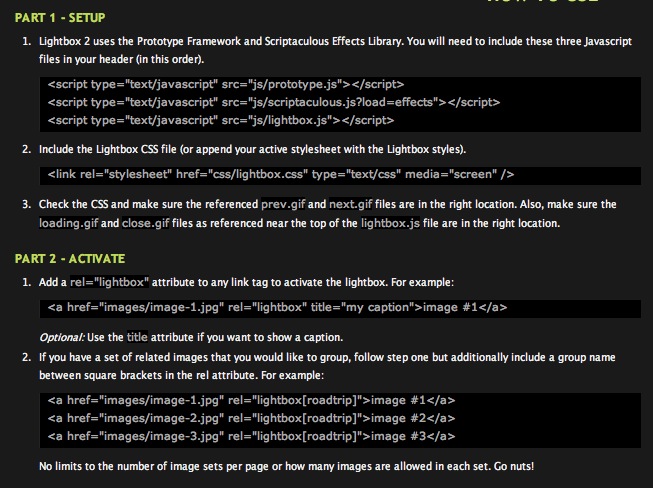
Task: Click the rel="lightbox" inline code
Action: [109, 282]
